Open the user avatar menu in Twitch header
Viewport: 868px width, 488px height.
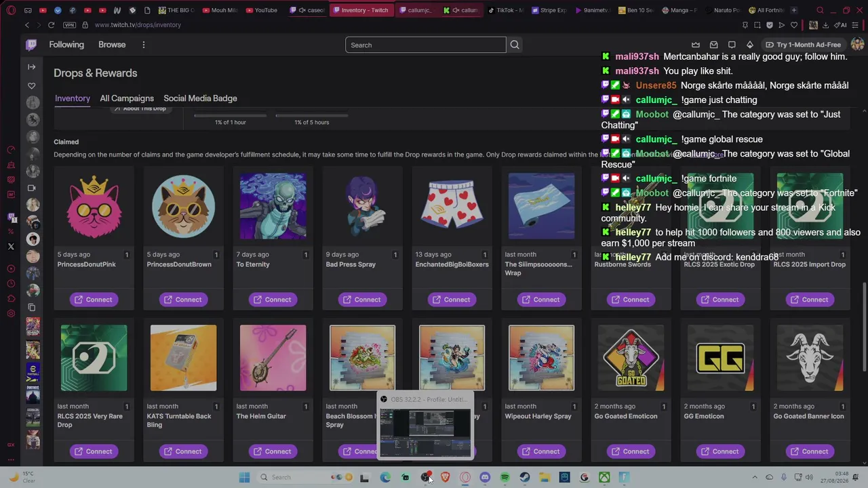(857, 45)
